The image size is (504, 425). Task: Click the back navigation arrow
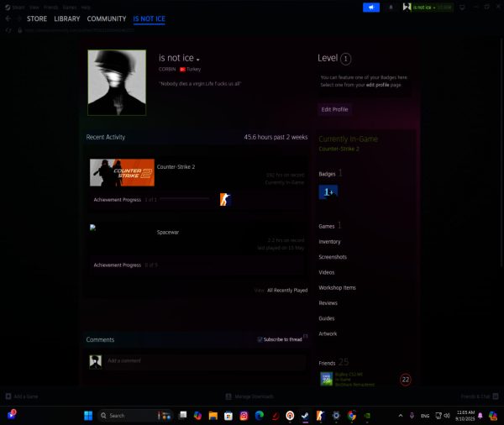pyautogui.click(x=8, y=18)
